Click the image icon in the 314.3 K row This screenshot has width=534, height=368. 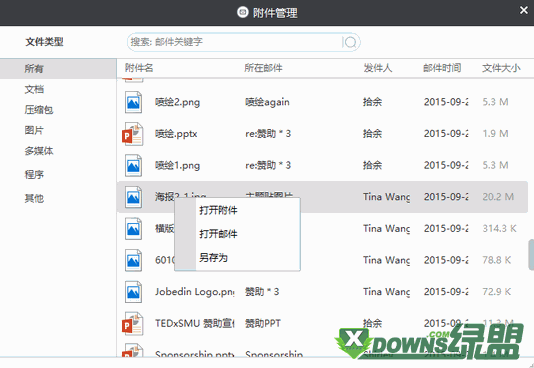pyautogui.click(x=133, y=228)
